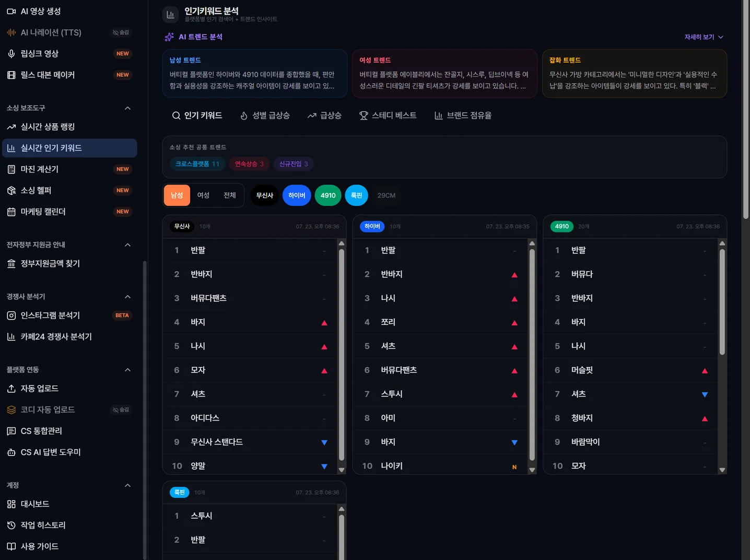Click the 정부지원금액 찾기 building icon
This screenshot has height=560, width=750.
click(11, 264)
